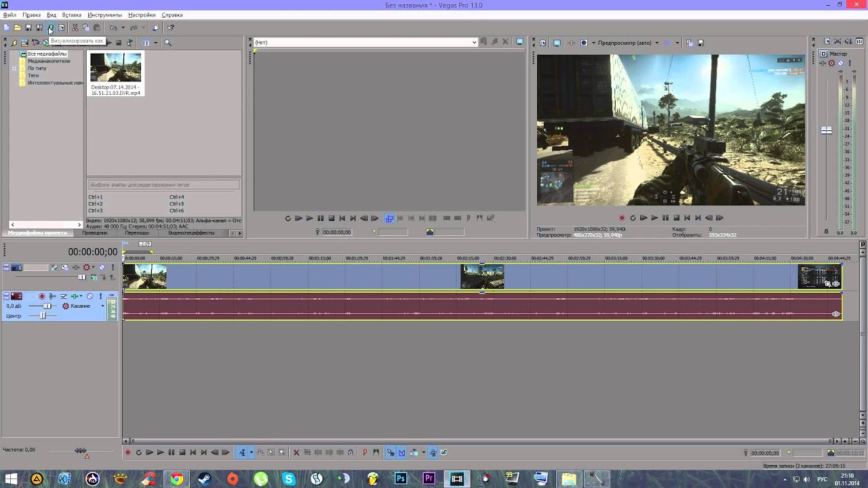
Task: Arm audio track 2 for record
Action: coord(42,296)
